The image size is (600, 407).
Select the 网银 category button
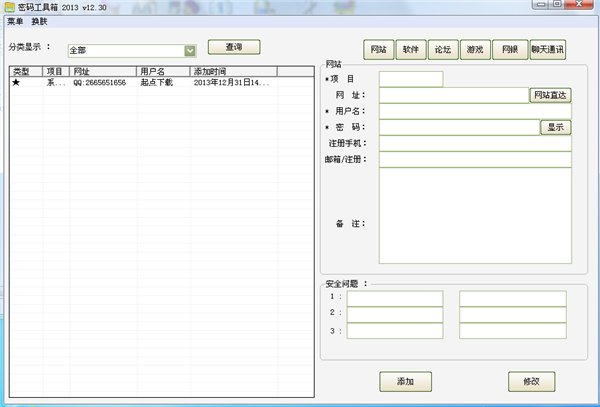coord(510,49)
